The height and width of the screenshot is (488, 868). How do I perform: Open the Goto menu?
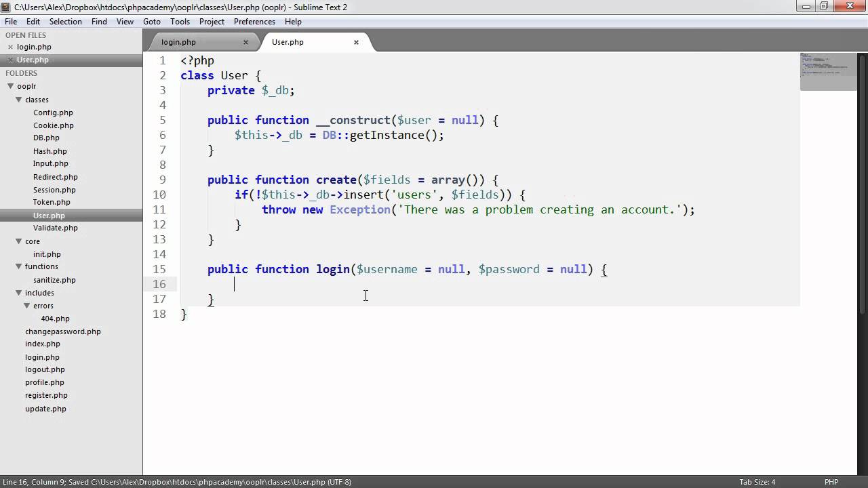click(x=152, y=22)
